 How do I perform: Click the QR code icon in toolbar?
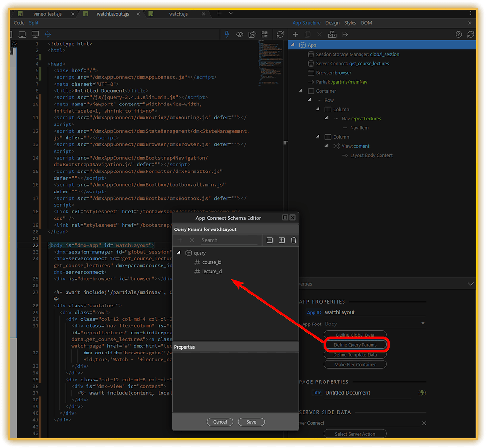265,34
